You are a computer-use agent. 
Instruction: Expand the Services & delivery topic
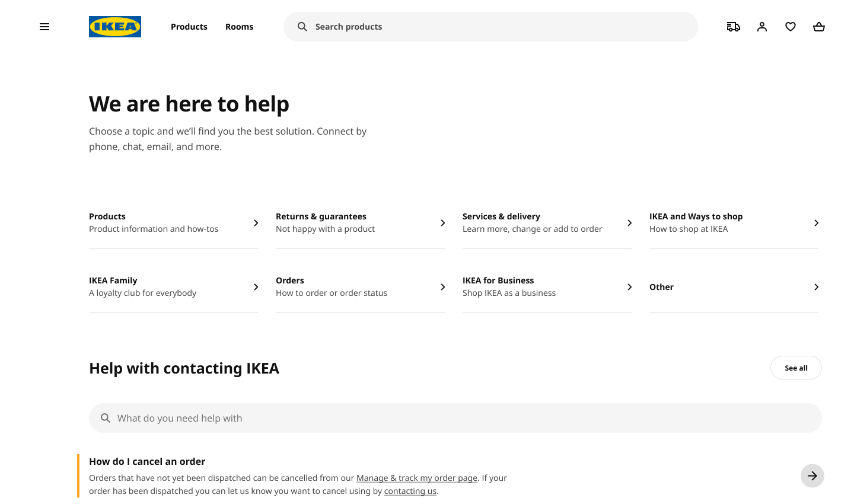[547, 223]
